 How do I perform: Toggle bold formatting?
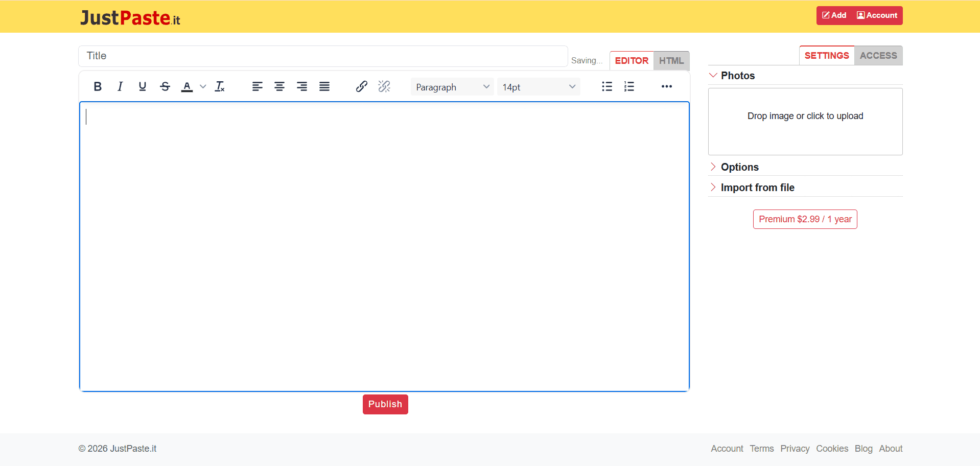98,87
